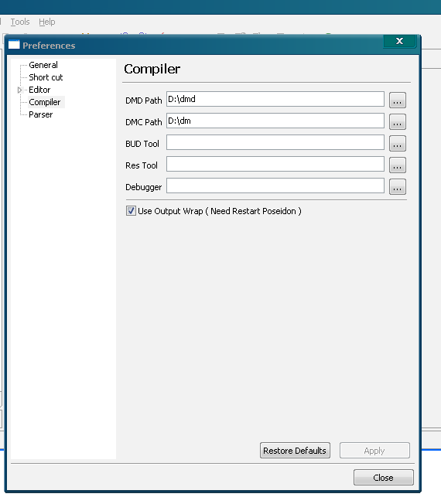Image resolution: width=441 pixels, height=504 pixels.
Task: Select Editor in preferences tree
Action: tap(39, 90)
